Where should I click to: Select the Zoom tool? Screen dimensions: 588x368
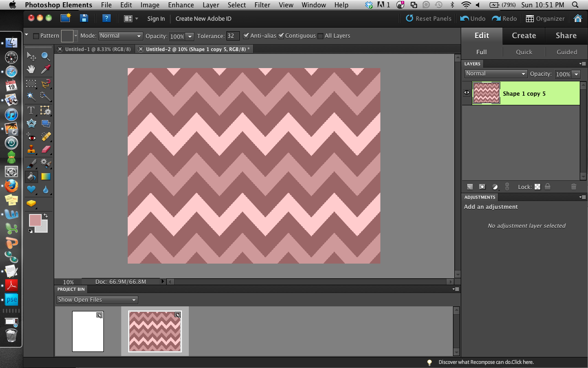point(45,57)
